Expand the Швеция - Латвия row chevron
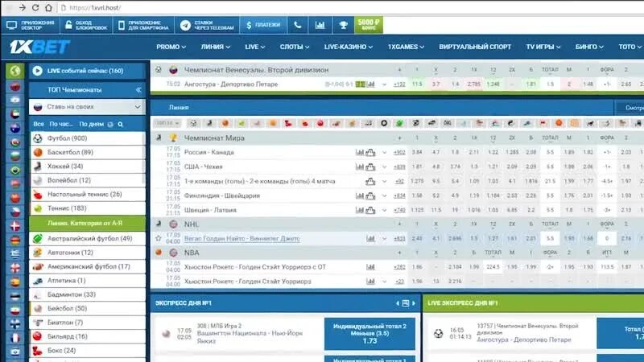644x362 pixels. click(x=384, y=210)
